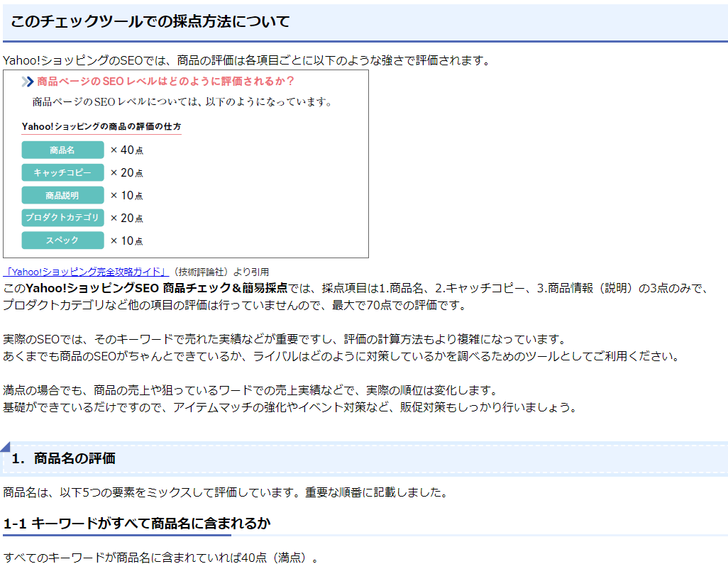This screenshot has width=728, height=564.
Task: Click the プロダクトカテゴリ teal label
Action: coord(62,218)
